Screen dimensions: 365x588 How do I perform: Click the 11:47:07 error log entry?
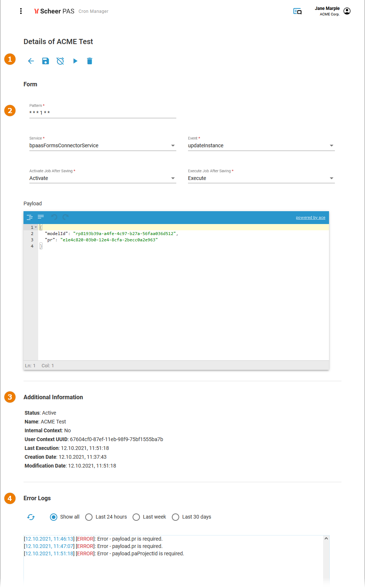tap(93, 546)
